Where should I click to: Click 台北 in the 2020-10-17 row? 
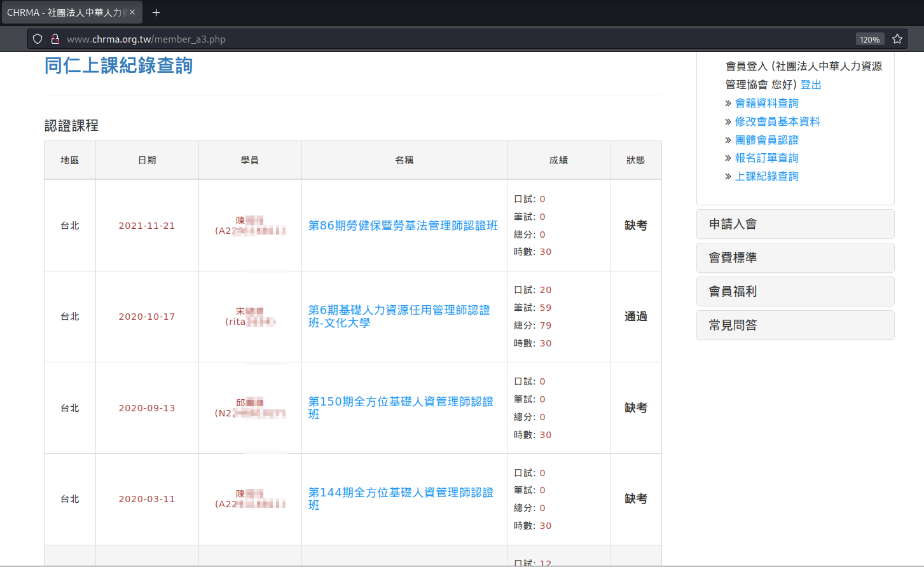pyautogui.click(x=70, y=317)
